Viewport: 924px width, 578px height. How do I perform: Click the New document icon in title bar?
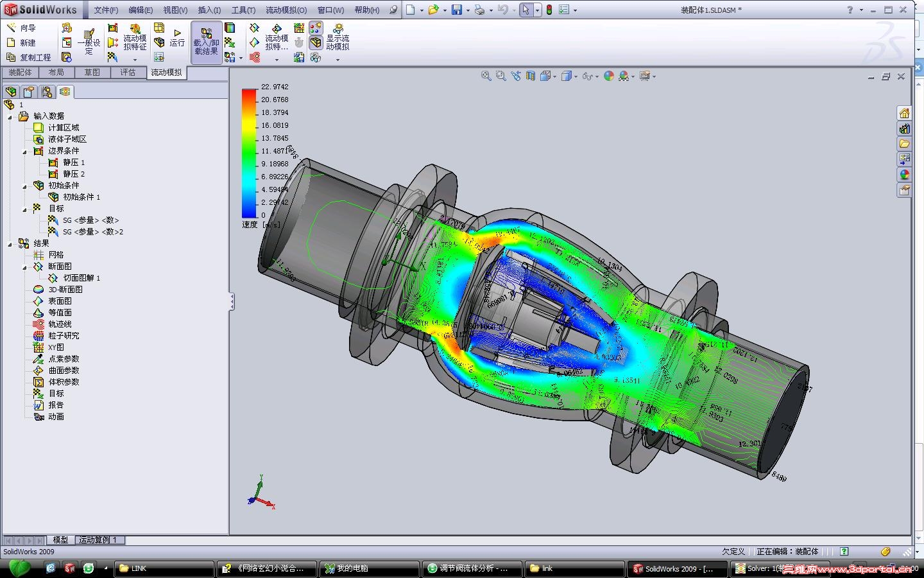(x=411, y=10)
